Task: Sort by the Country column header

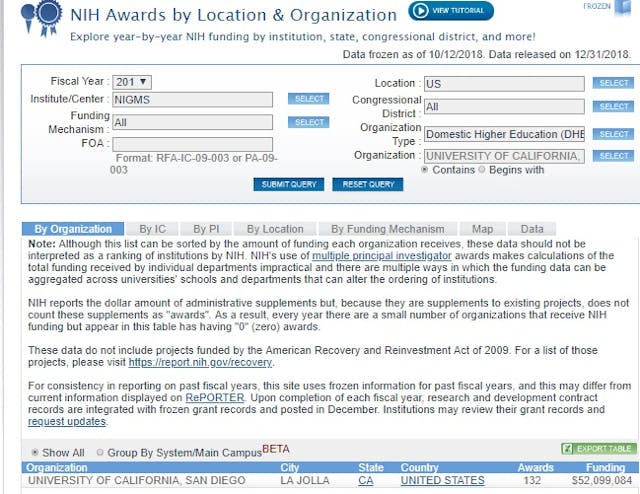Action: pyautogui.click(x=419, y=467)
